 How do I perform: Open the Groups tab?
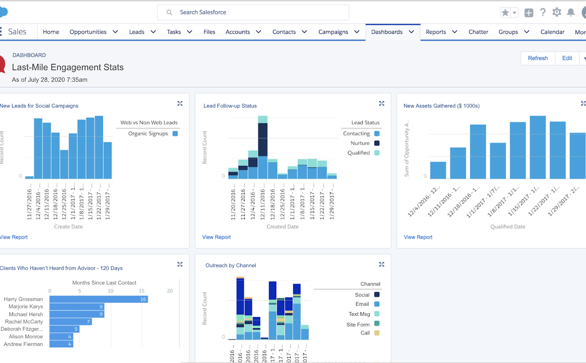(508, 32)
